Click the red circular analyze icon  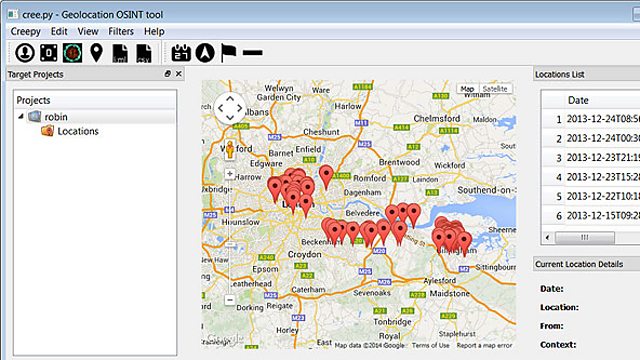point(73,53)
